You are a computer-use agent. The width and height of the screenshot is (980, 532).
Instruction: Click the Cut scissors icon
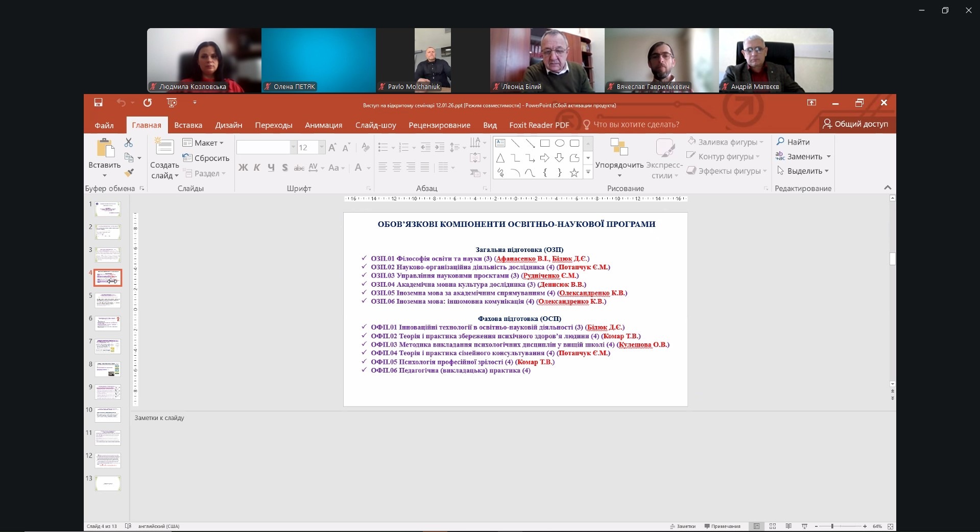pos(129,143)
